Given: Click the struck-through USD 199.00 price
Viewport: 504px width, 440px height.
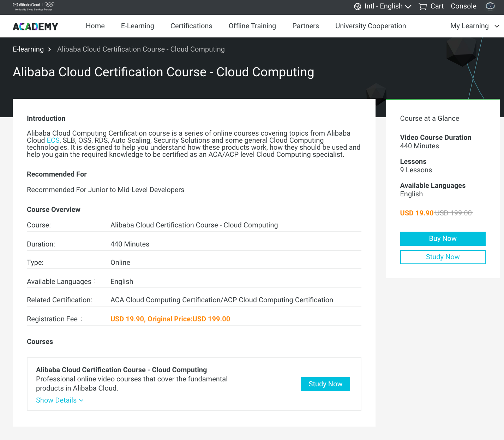Looking at the screenshot, I should point(454,213).
